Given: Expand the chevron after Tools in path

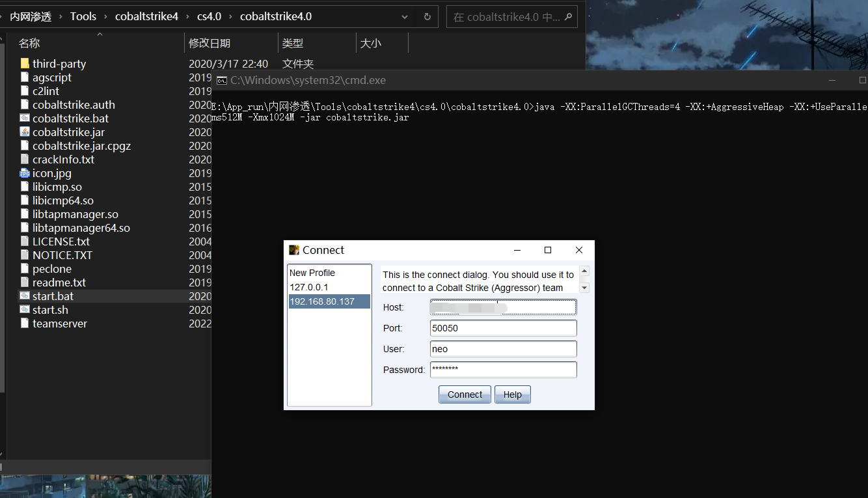Looking at the screenshot, I should click(106, 16).
